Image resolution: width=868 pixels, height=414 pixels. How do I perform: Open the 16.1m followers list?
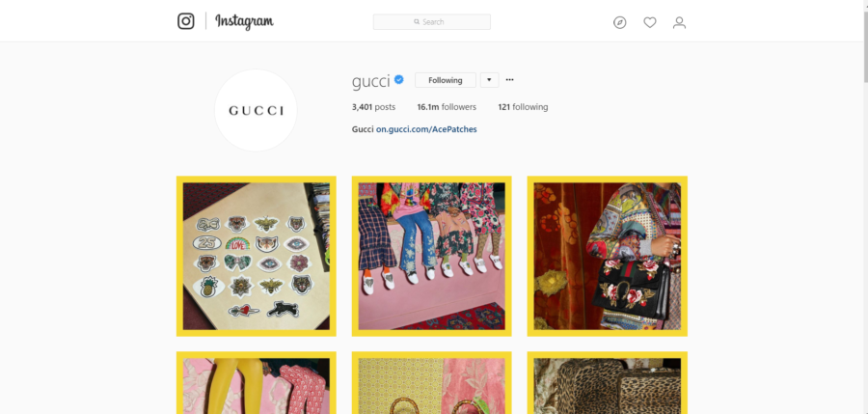tap(447, 107)
